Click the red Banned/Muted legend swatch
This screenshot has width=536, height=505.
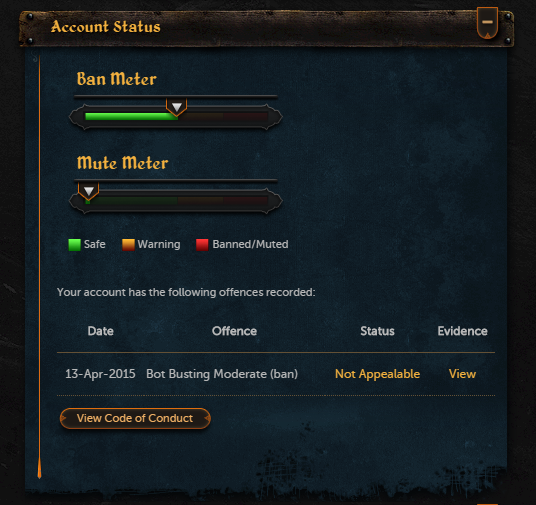click(x=202, y=245)
